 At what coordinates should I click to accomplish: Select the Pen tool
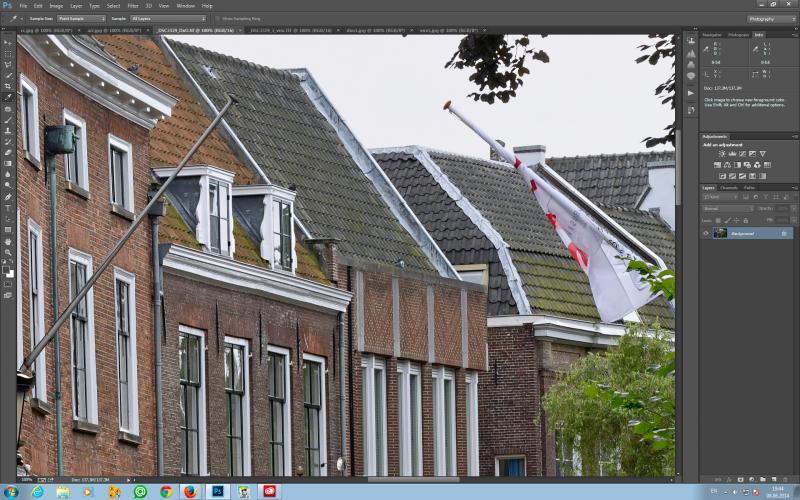tap(8, 197)
